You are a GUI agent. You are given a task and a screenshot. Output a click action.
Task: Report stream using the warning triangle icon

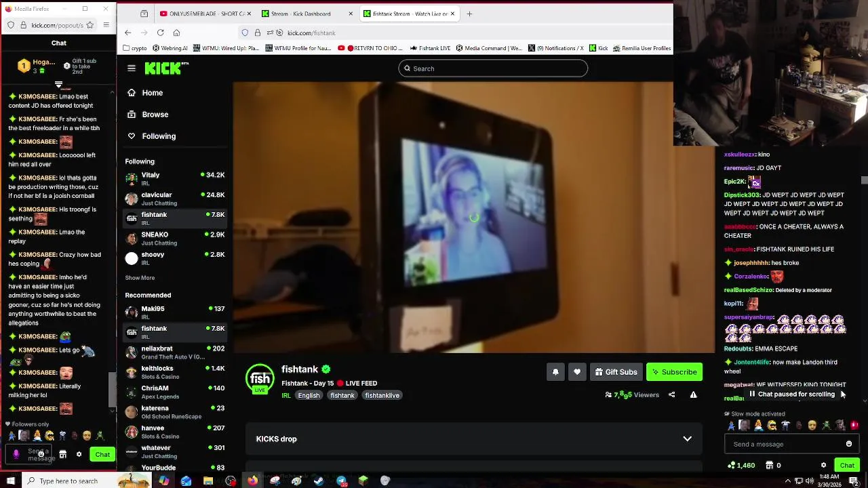pyautogui.click(x=693, y=394)
